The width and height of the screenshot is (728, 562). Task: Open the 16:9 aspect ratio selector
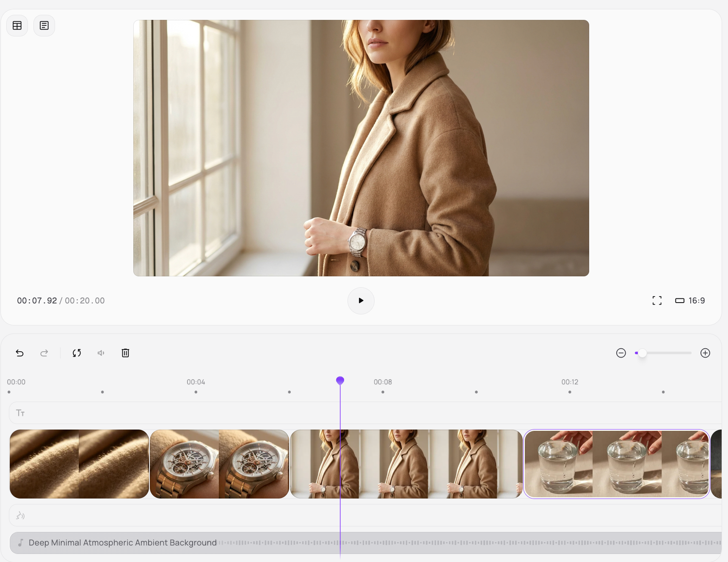(690, 300)
